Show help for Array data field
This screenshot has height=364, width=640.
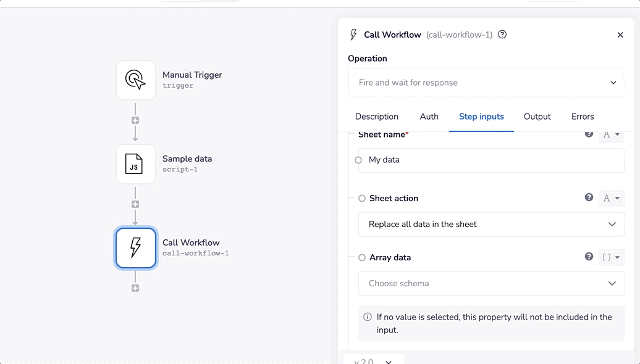point(589,257)
